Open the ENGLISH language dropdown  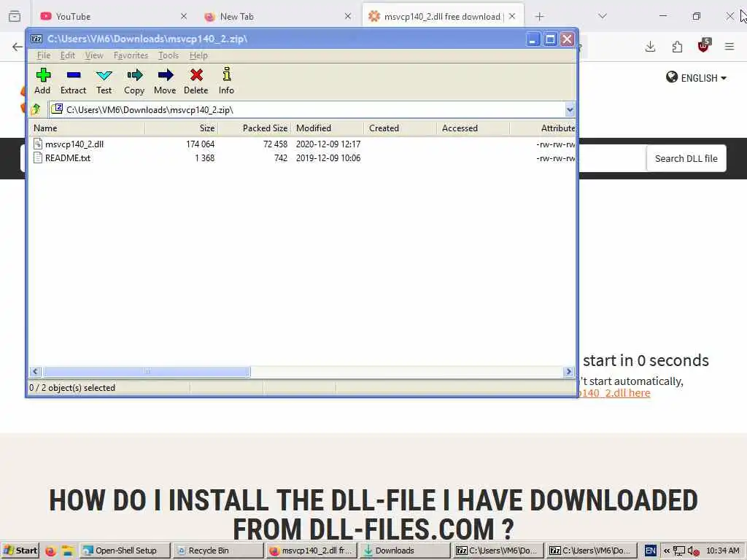696,77
